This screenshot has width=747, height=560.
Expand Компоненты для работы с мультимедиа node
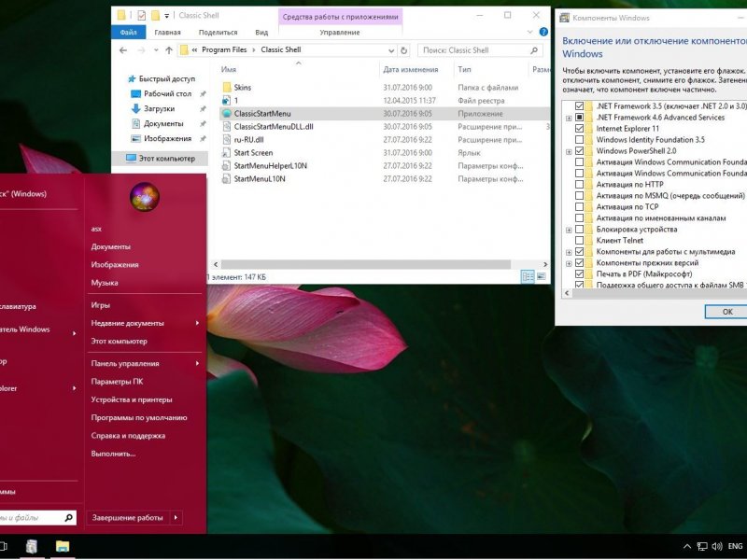point(569,252)
